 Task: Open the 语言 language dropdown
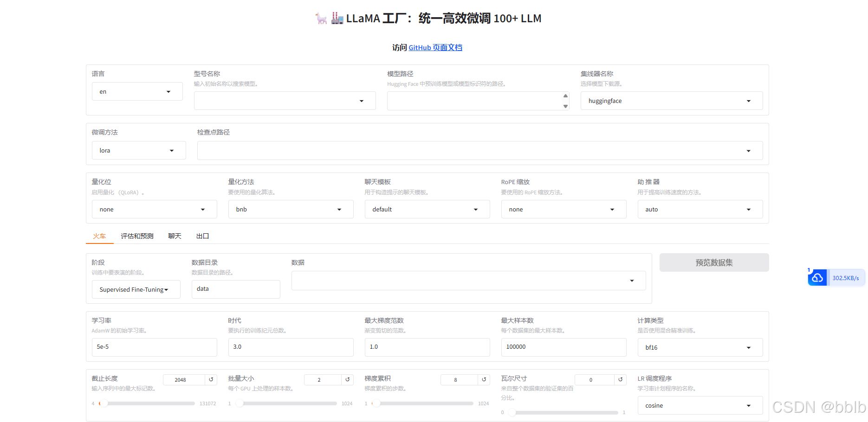[x=137, y=91]
